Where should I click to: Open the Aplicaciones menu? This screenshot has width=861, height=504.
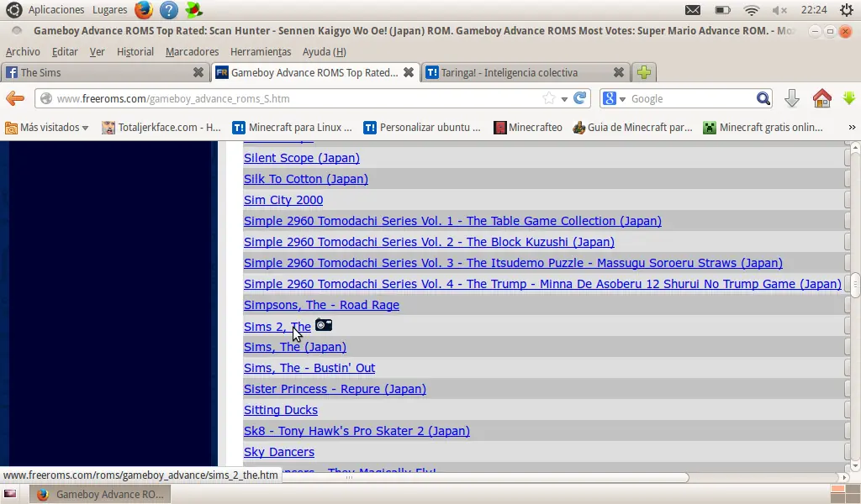pyautogui.click(x=56, y=10)
